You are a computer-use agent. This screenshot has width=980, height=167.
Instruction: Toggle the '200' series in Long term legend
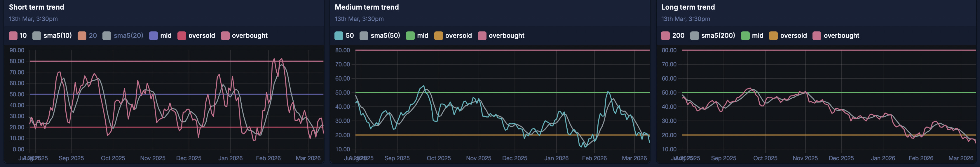673,36
